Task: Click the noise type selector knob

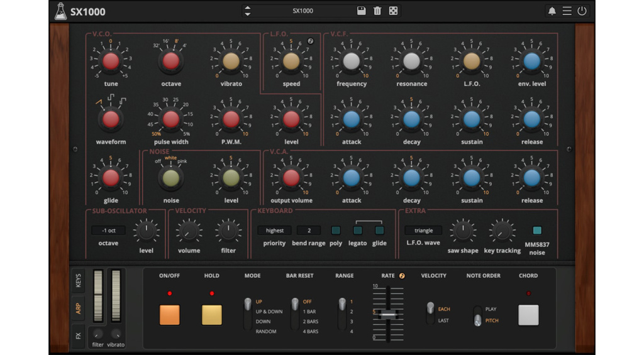Action: (171, 178)
